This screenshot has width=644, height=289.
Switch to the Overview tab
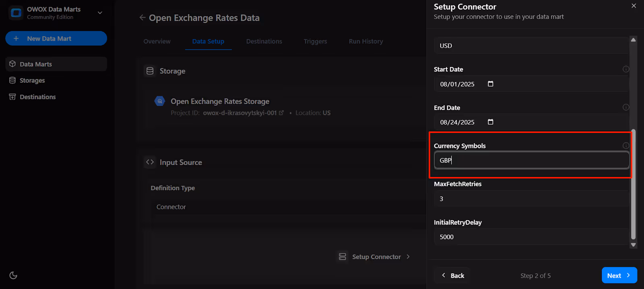pyautogui.click(x=157, y=41)
